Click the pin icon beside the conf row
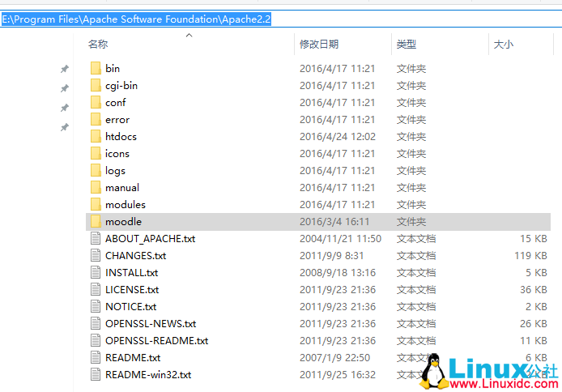Viewport: 562px width, 392px height. click(x=65, y=108)
